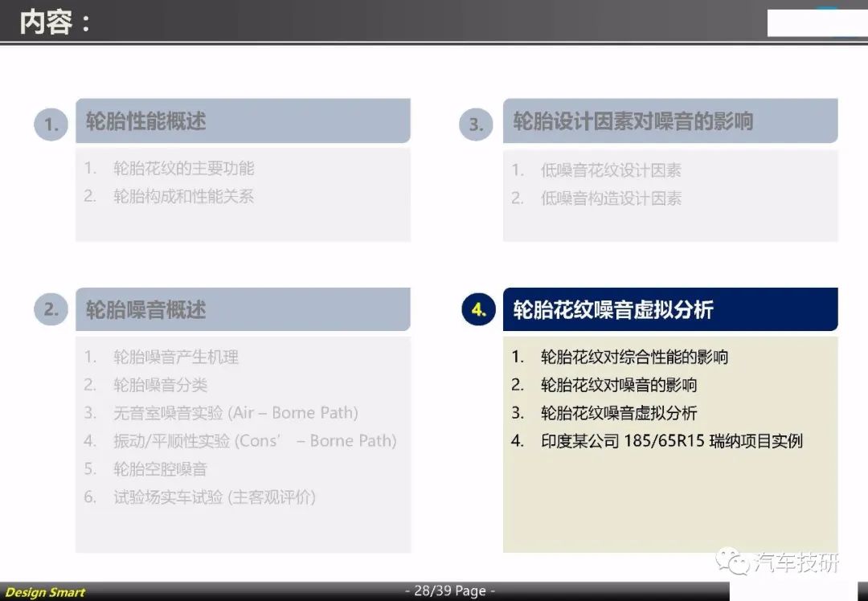This screenshot has height=601, width=868.
Task: Open highlighted header 轮胎花纹噪音虚拟分析
Action: [670, 309]
